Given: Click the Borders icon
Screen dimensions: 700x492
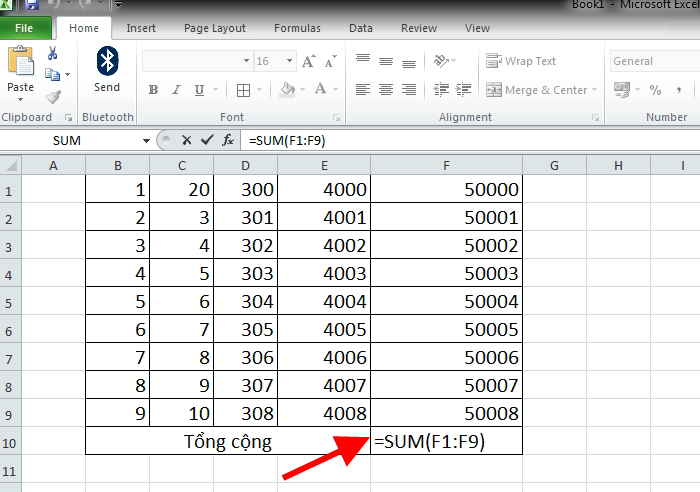Looking at the screenshot, I should [243, 90].
